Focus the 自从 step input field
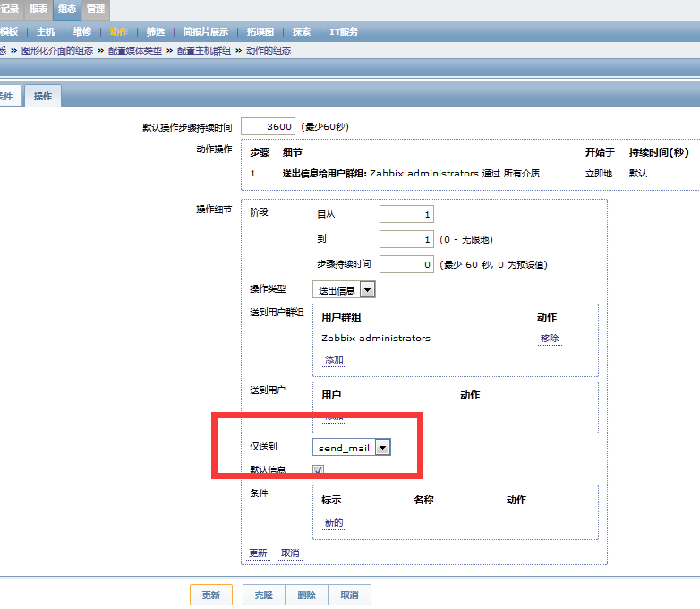 pos(406,214)
